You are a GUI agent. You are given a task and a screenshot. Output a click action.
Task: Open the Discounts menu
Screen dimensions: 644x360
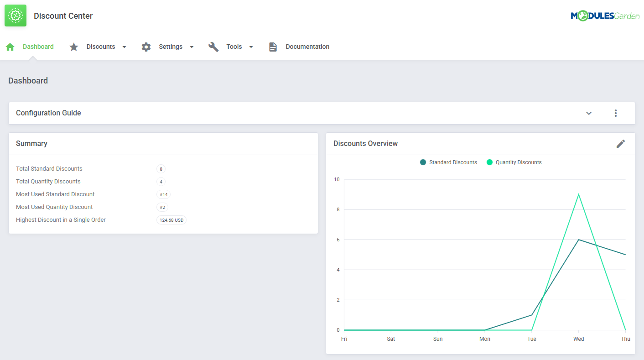point(101,47)
